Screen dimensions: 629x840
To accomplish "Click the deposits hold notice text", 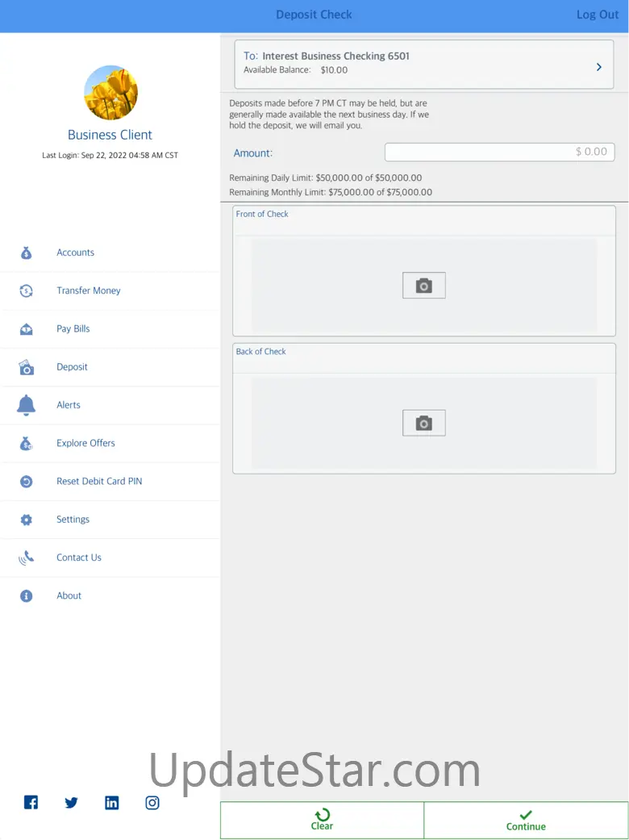I will (329, 114).
